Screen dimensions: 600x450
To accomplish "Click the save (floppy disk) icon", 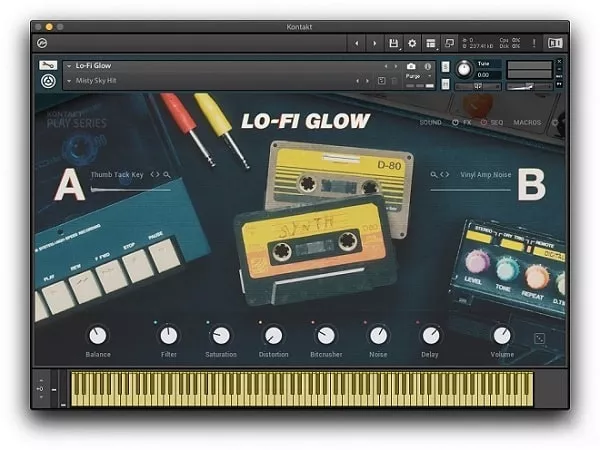I will [394, 44].
